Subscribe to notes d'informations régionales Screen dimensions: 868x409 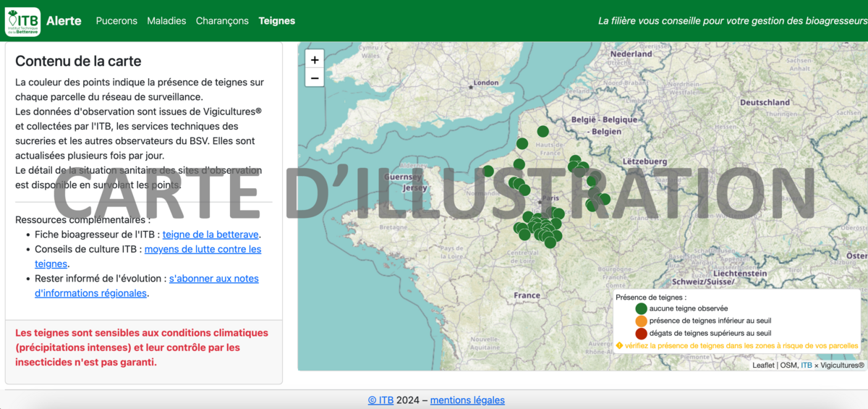point(213,279)
